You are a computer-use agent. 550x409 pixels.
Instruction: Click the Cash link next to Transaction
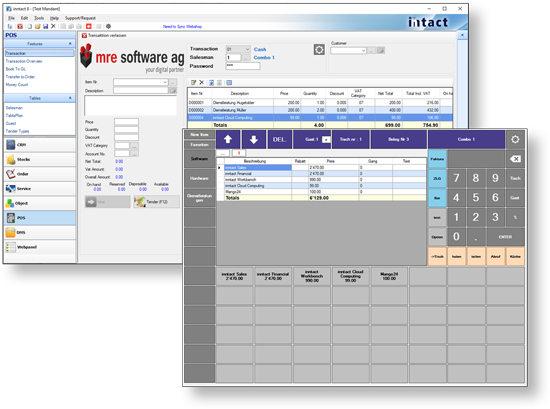coord(260,49)
